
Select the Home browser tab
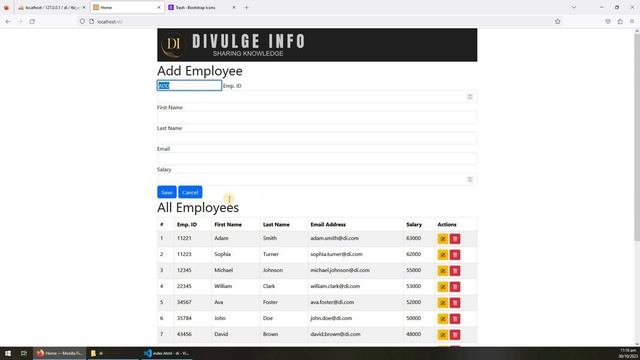127,7
